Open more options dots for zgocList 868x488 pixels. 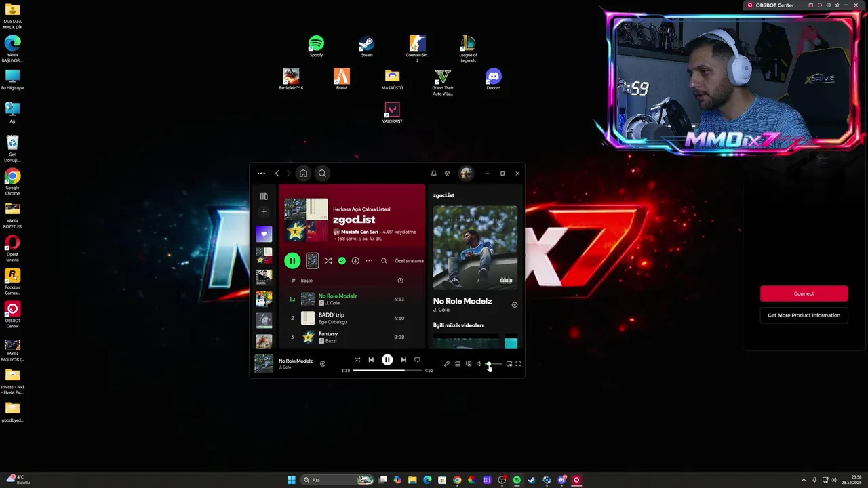click(369, 261)
